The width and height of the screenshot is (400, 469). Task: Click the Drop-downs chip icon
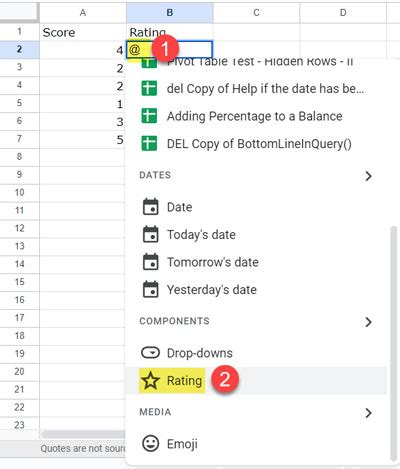(150, 353)
